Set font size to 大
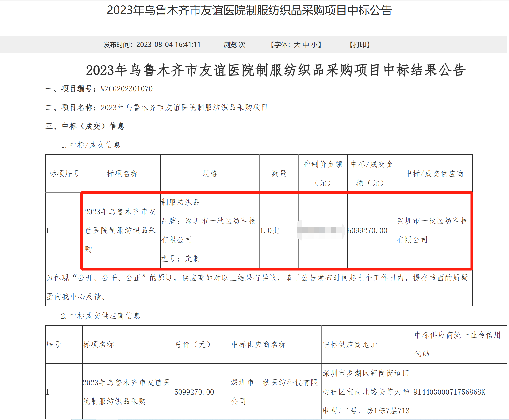The width and height of the screenshot is (509, 420). click(297, 45)
